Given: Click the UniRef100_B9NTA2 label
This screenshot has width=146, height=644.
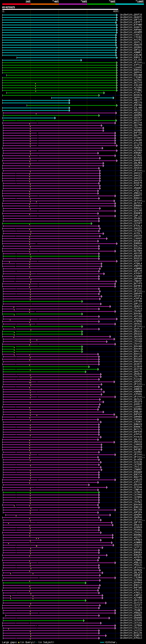Looking at the screenshot, I should tap(131, 70).
